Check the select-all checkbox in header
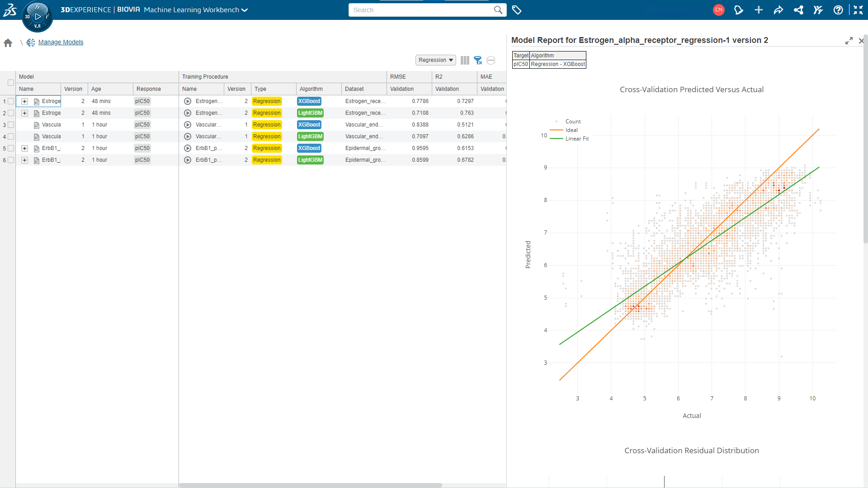This screenshot has height=488, width=868. 11,83
